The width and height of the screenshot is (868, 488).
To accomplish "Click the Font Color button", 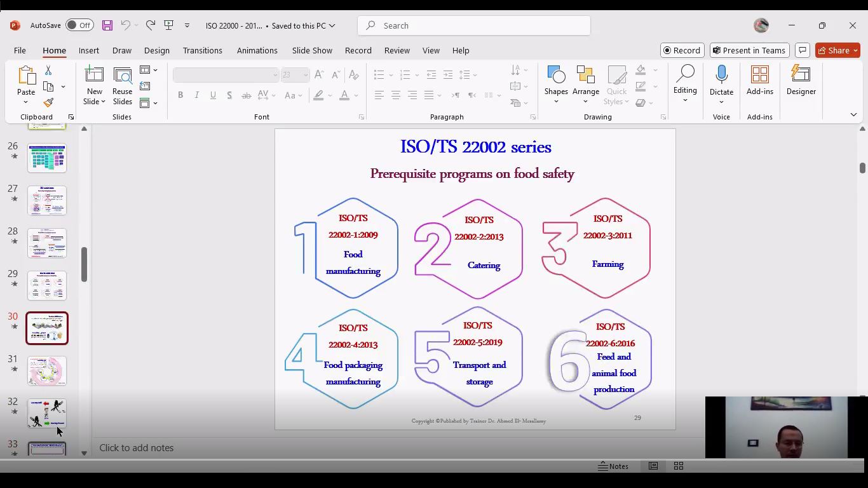I will 344,95.
